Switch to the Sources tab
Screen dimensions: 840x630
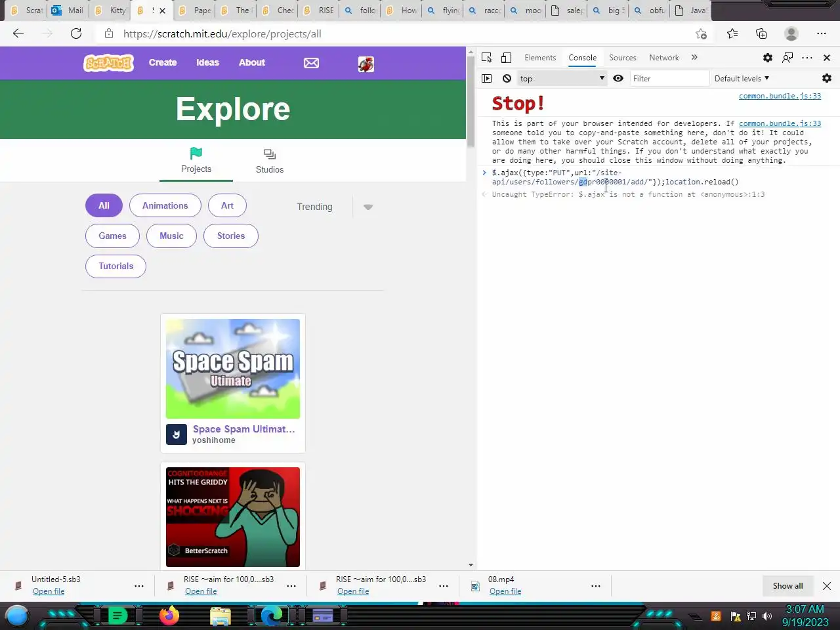[x=623, y=58]
